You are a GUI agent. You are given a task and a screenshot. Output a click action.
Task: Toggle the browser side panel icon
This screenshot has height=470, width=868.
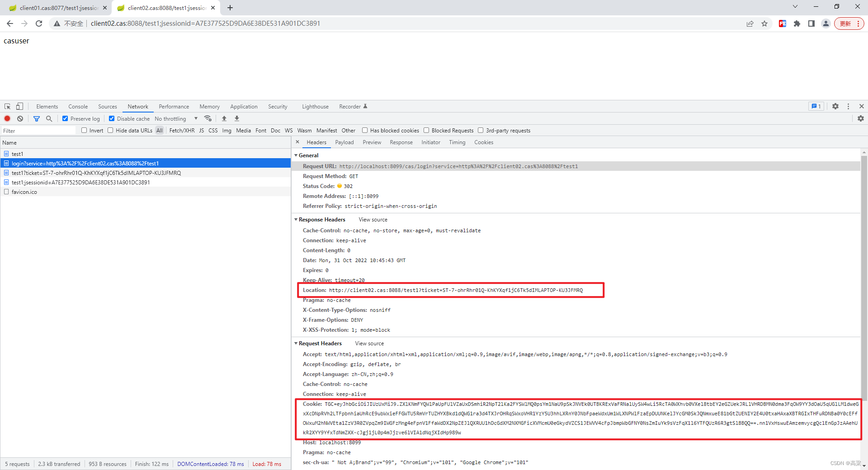pos(811,23)
